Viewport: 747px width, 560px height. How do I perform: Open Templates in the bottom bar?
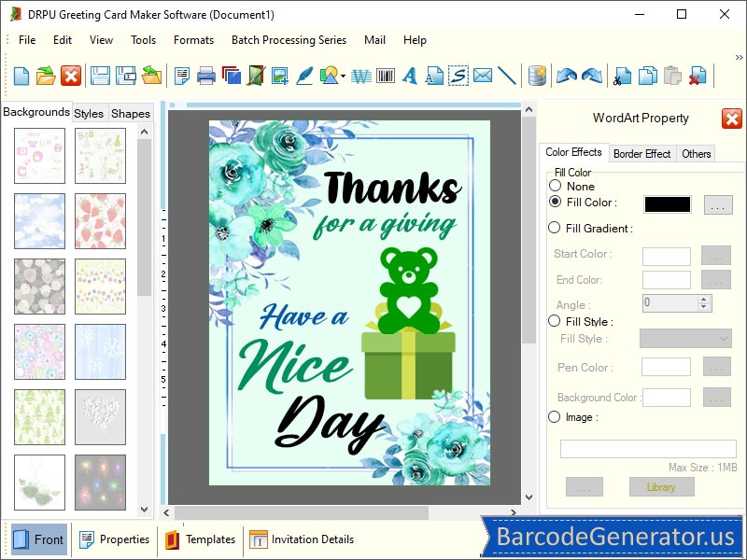pos(201,539)
